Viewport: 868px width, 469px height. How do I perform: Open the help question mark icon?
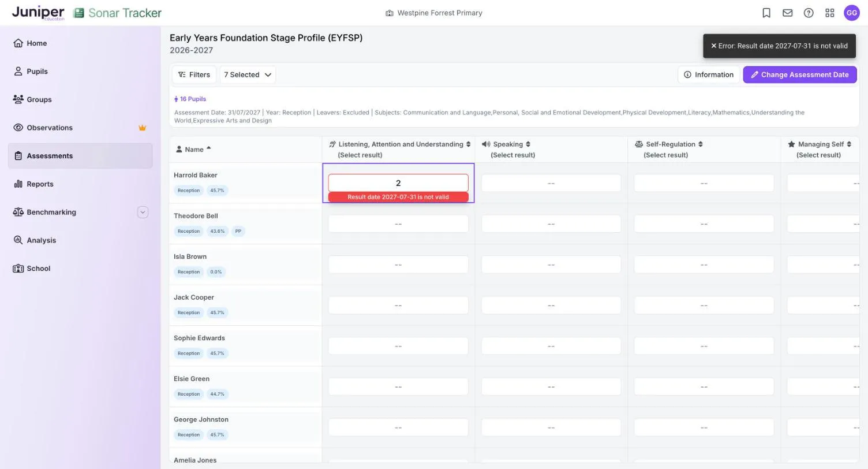coord(809,13)
